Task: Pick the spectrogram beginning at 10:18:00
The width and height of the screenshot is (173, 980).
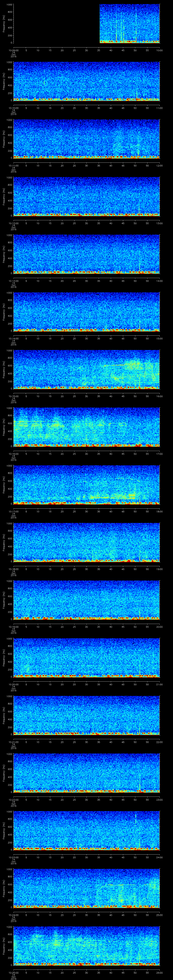Action: (x=86, y=542)
